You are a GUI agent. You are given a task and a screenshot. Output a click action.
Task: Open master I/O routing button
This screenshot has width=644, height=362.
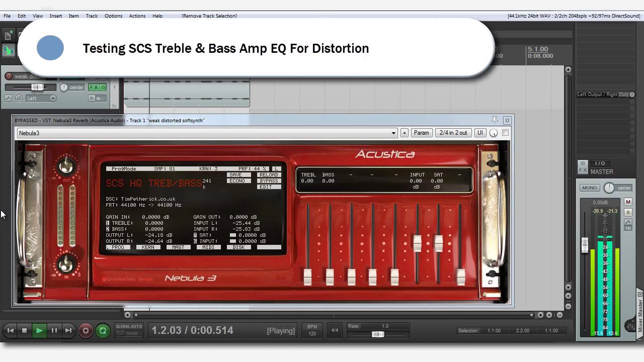coord(600,163)
